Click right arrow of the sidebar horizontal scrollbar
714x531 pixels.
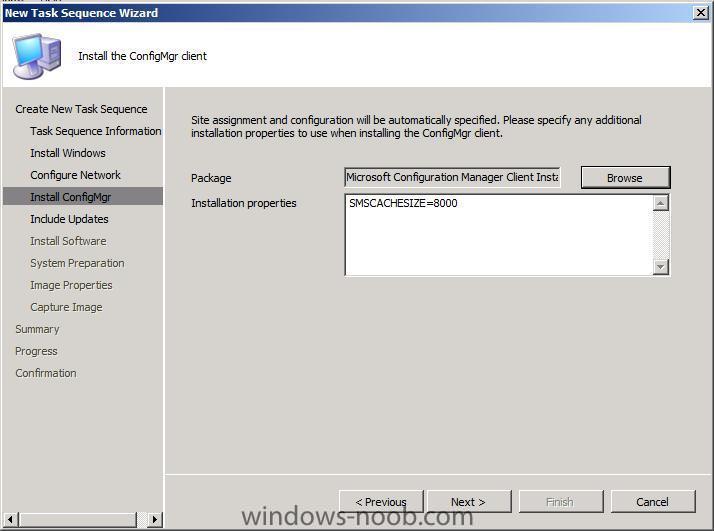[x=154, y=519]
